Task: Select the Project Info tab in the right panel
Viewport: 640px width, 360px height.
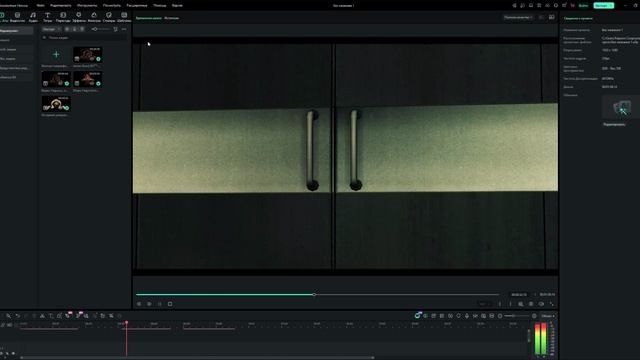Action: coord(578,18)
